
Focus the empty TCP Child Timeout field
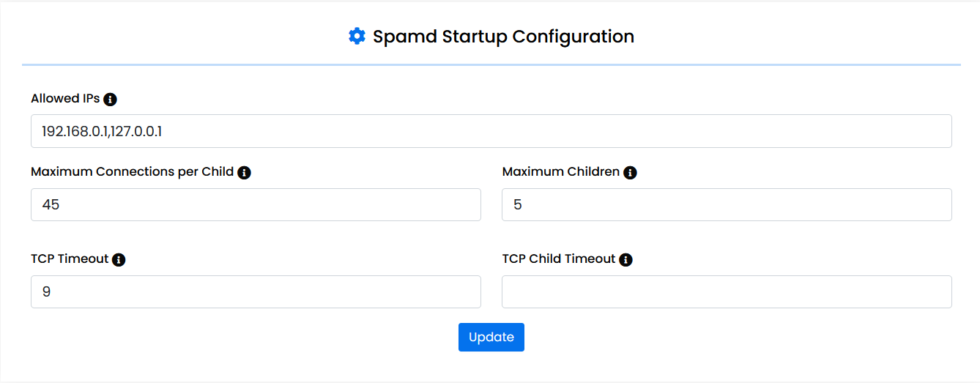726,291
